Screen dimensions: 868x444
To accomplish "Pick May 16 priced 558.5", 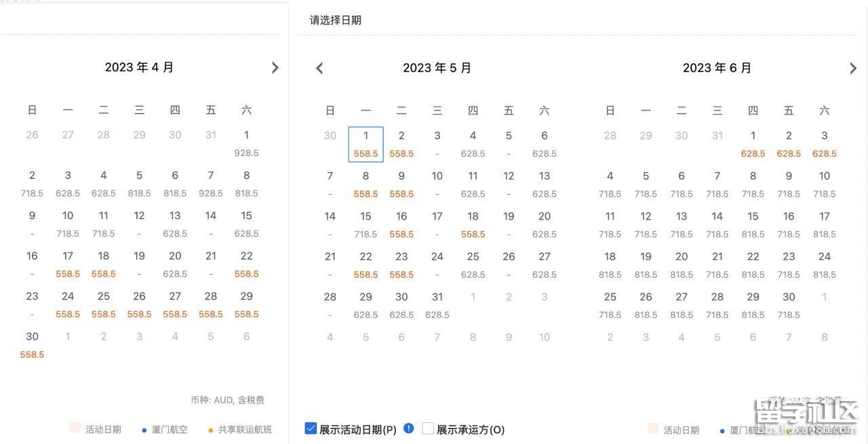I will [401, 225].
